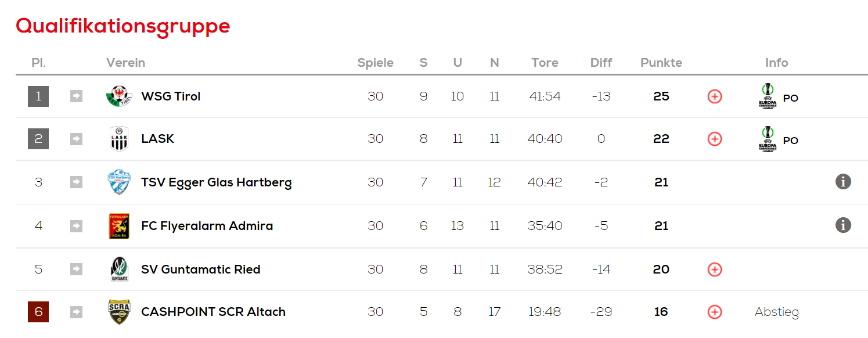Expand CASHPOINT SCR Altach plus icon
This screenshot has height=338, width=868.
[715, 312]
